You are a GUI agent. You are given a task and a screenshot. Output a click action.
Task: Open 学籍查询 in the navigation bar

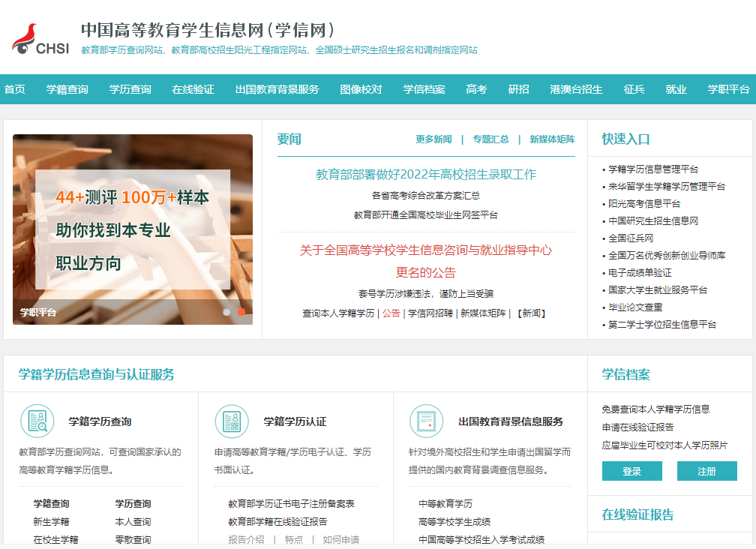coord(67,90)
